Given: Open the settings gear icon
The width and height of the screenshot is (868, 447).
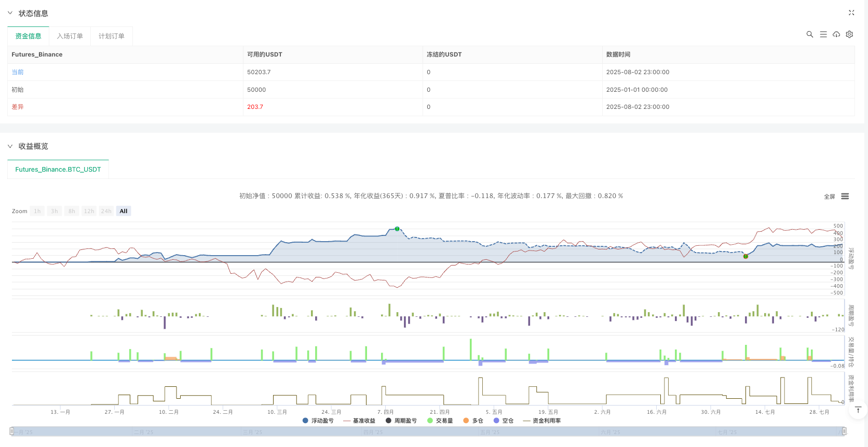Looking at the screenshot, I should pyautogui.click(x=849, y=34).
